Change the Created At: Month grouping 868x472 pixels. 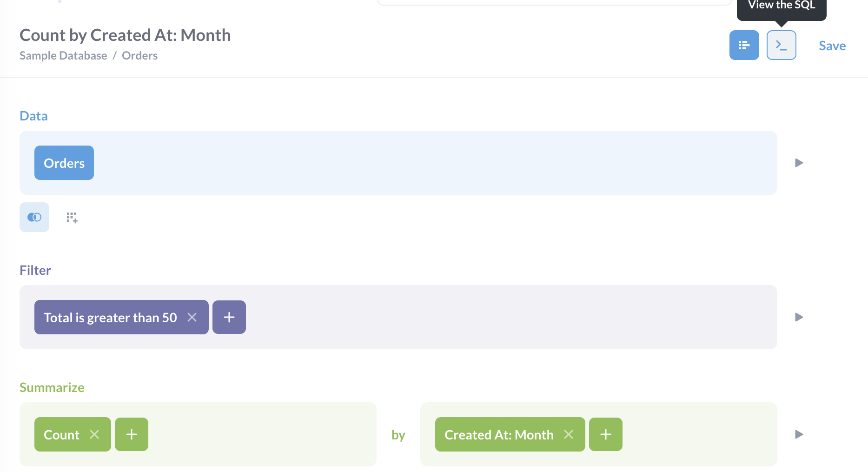499,435
